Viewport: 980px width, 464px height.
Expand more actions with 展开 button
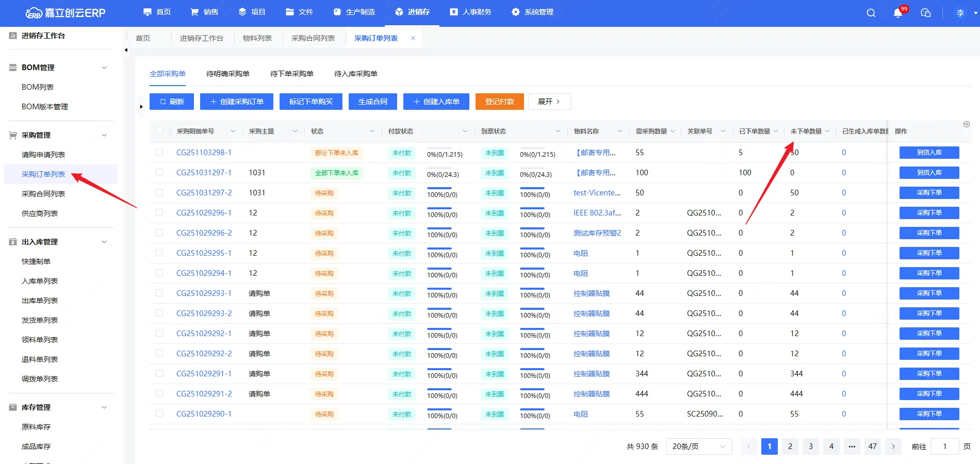tap(549, 102)
